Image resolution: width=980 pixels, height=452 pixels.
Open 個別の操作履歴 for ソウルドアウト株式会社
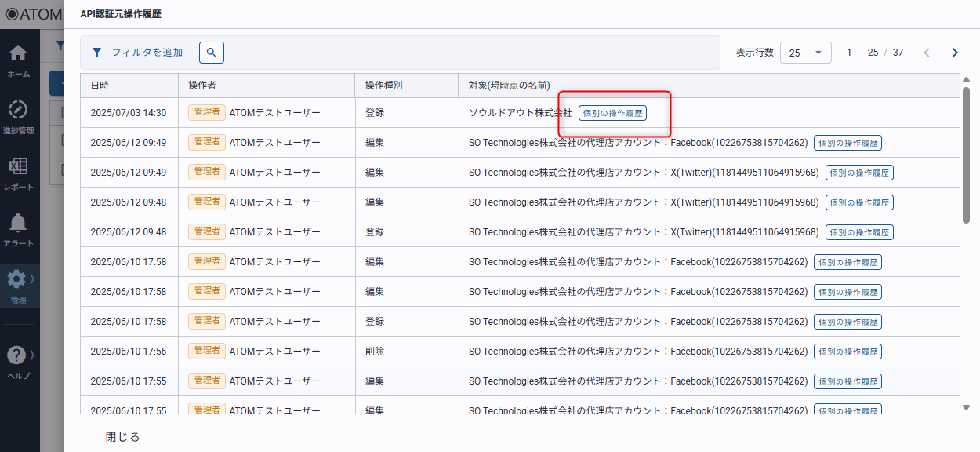(612, 113)
